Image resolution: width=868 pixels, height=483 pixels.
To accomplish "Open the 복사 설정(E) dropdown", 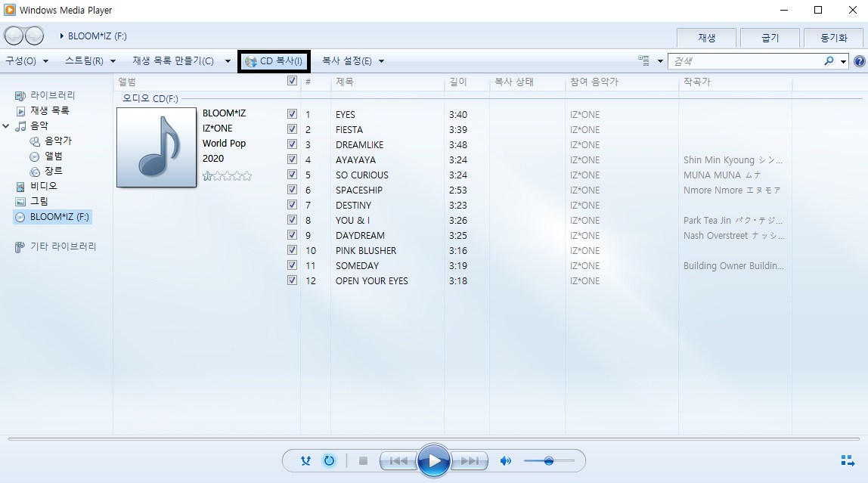I will (353, 61).
